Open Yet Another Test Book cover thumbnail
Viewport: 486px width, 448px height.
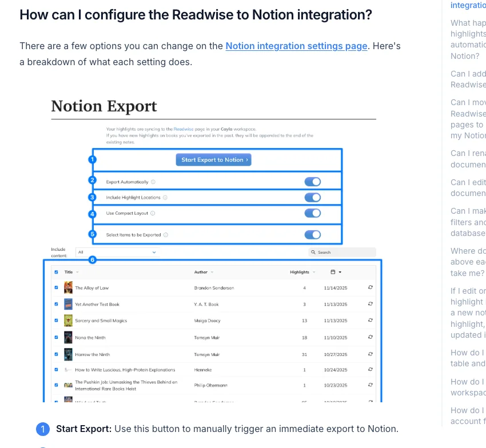click(68, 304)
